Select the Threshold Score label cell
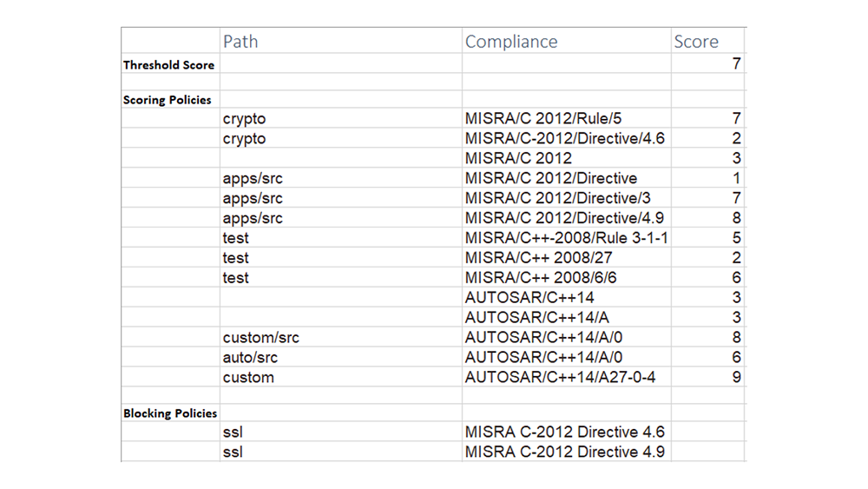This screenshot has height=489, width=868. coord(169,65)
